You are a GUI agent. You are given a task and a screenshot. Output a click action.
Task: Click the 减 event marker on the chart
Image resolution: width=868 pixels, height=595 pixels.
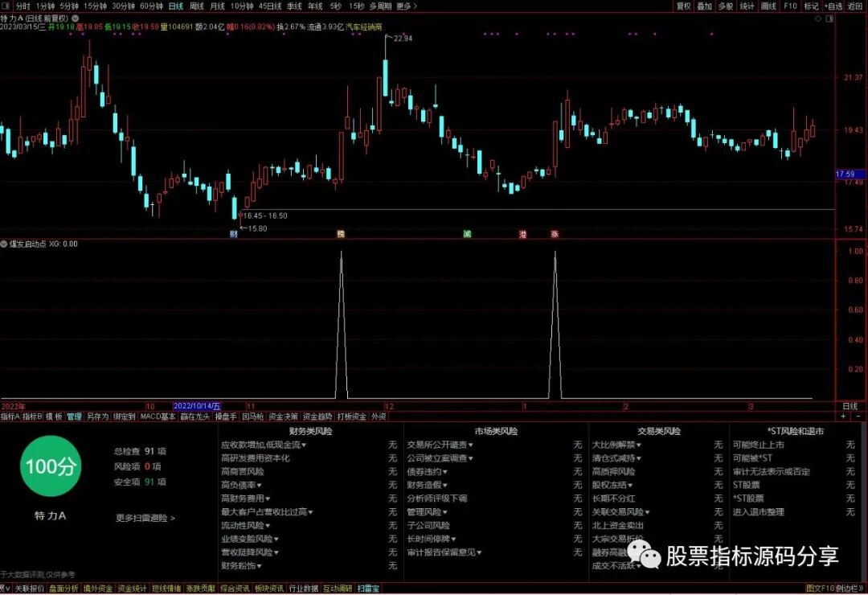(x=467, y=234)
